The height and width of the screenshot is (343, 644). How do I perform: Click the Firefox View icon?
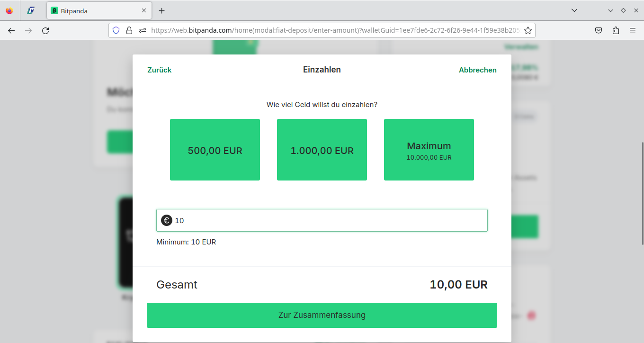9,10
